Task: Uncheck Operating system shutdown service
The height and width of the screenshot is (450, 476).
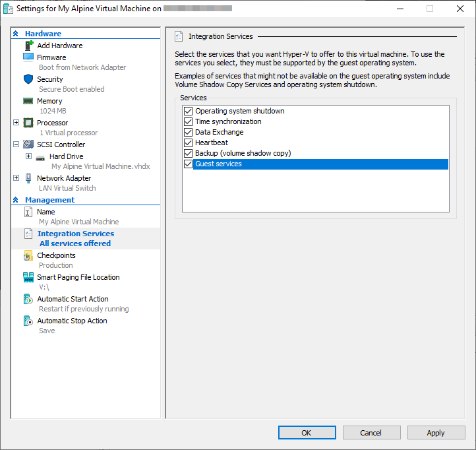Action: click(189, 111)
